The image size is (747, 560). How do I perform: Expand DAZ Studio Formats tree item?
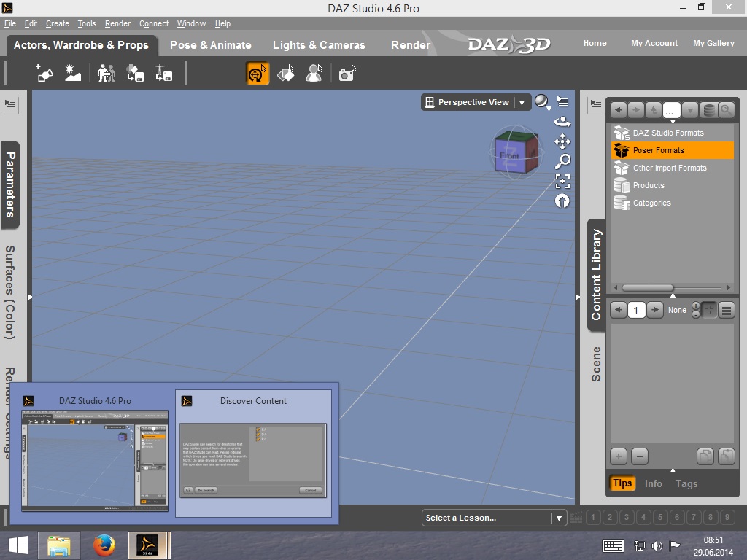(672, 133)
